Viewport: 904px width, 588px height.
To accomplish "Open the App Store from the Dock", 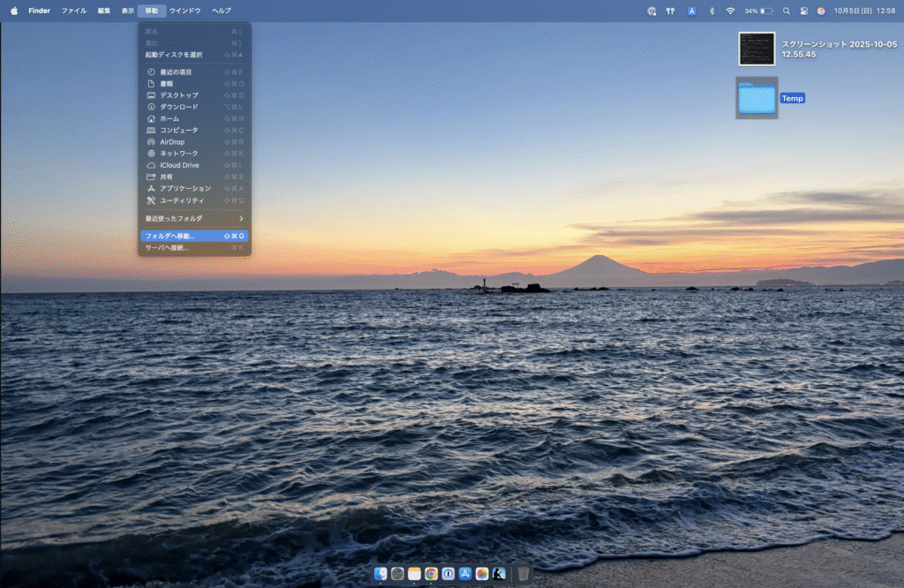I will click(464, 574).
